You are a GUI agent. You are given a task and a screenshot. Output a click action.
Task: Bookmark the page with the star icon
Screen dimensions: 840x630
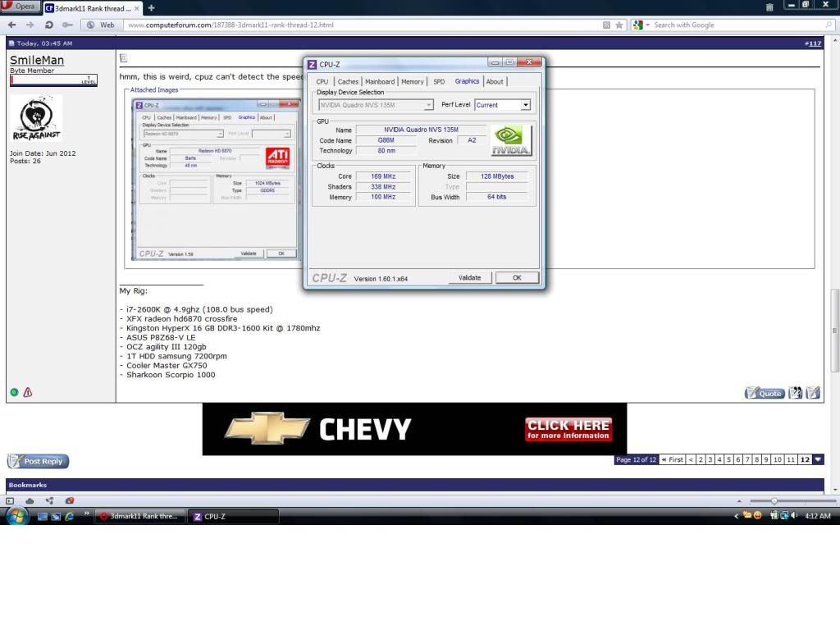pos(619,25)
